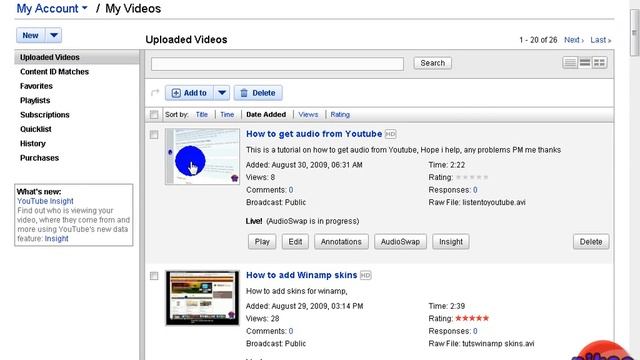The width and height of the screenshot is (640, 360).
Task: Open comments count for How to add Winamp skins
Action: coord(291,331)
